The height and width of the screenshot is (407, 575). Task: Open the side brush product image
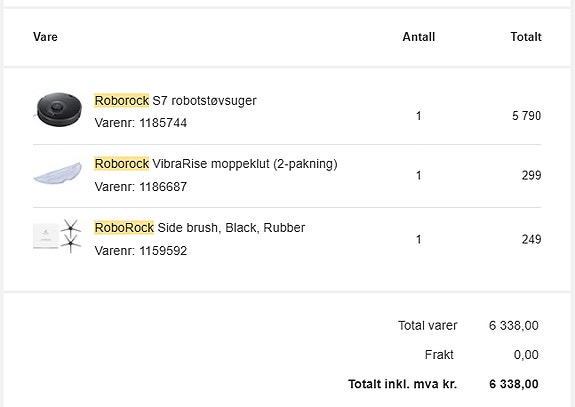[x=57, y=236]
